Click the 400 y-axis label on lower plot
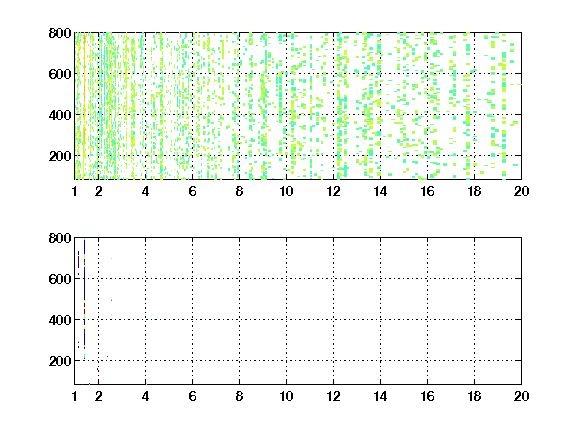 (60, 320)
